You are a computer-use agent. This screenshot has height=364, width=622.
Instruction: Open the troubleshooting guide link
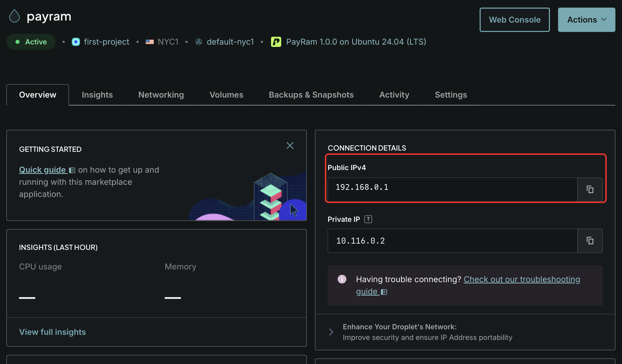[x=522, y=279]
